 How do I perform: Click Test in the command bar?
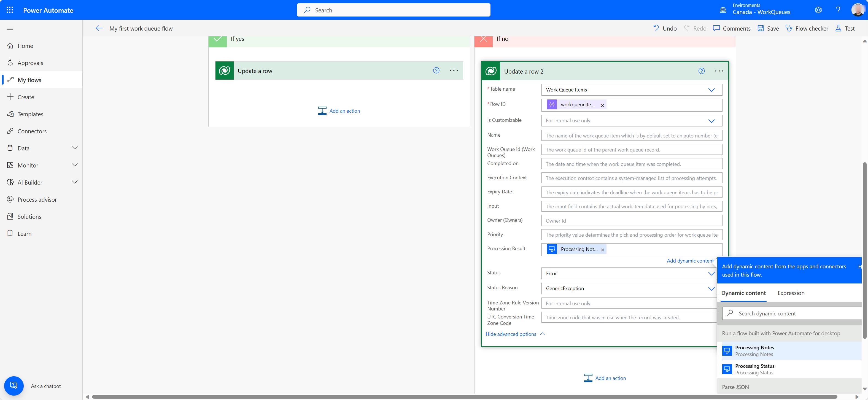[845, 28]
